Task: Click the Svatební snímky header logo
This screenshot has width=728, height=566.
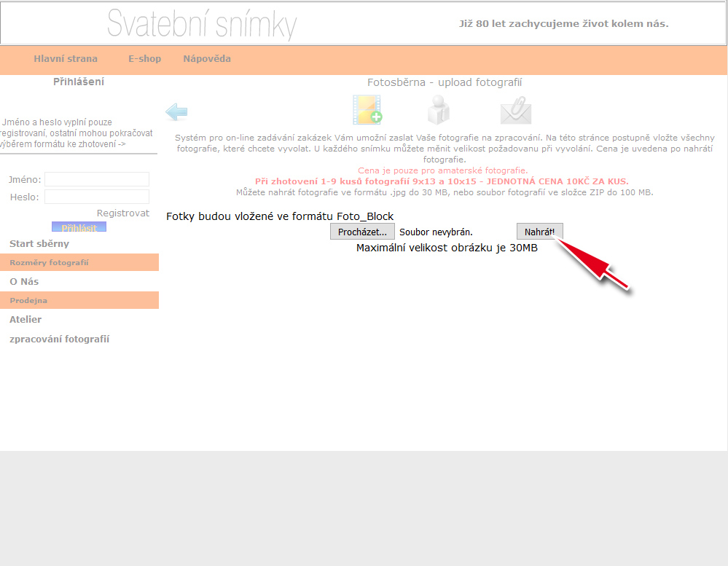Action: click(x=202, y=25)
